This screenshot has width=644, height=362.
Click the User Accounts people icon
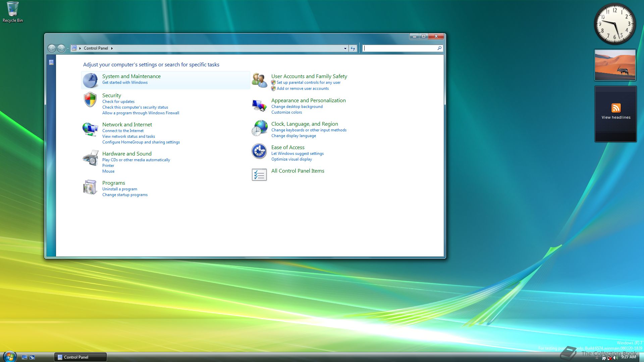pyautogui.click(x=259, y=80)
